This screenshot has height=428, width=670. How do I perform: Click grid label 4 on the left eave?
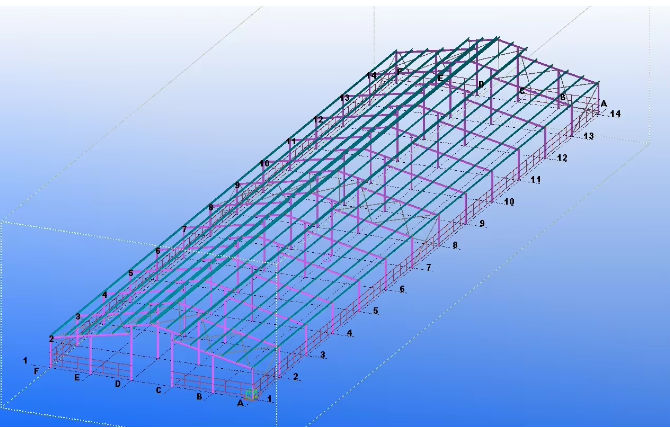pos(104,295)
